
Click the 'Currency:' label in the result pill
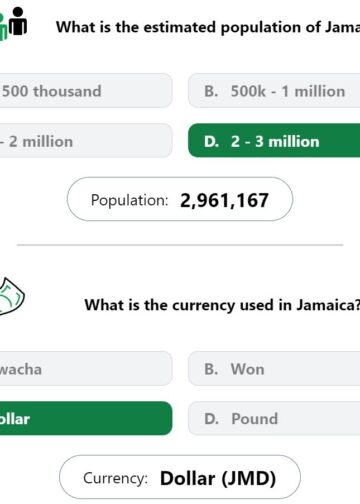[115, 478]
